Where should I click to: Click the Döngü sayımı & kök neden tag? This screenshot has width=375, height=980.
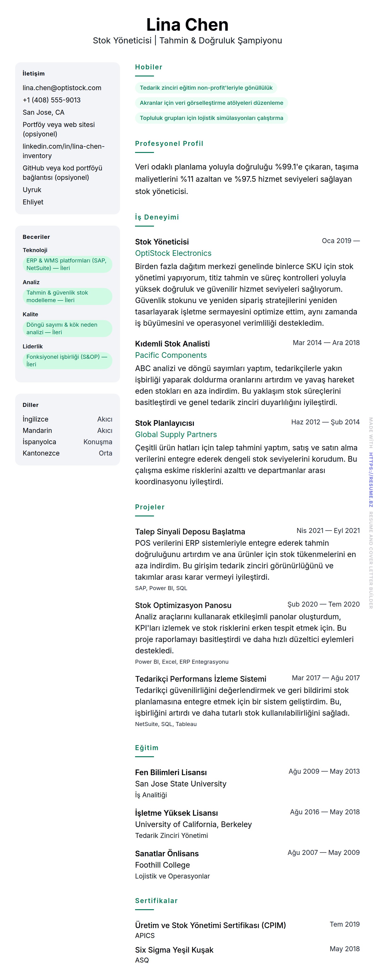pyautogui.click(x=67, y=328)
